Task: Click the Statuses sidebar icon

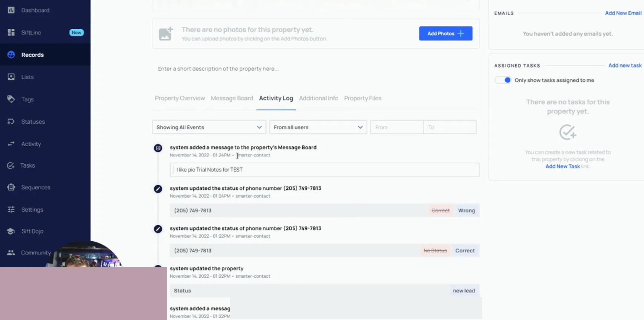Action: [x=11, y=121]
